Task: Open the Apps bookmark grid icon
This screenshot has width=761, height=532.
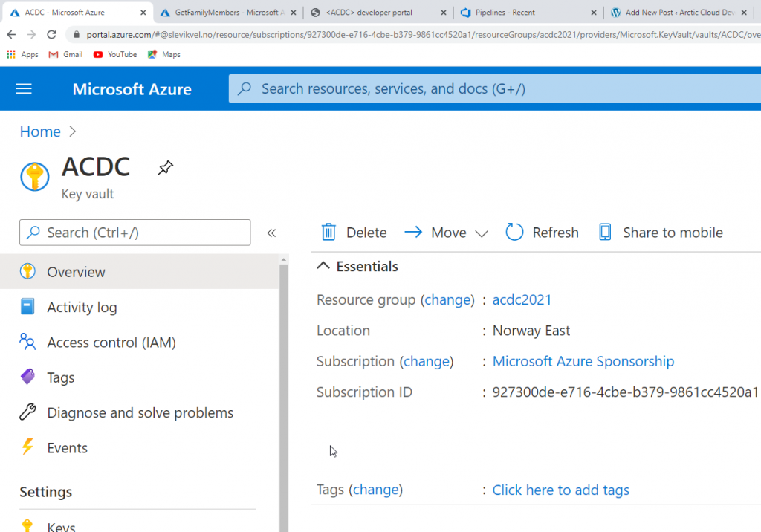Action: click(x=10, y=54)
